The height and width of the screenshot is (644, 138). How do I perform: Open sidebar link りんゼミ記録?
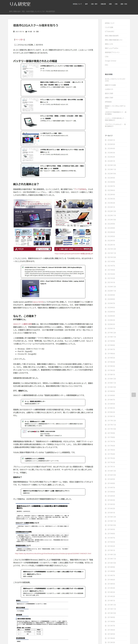(x=109, y=27)
